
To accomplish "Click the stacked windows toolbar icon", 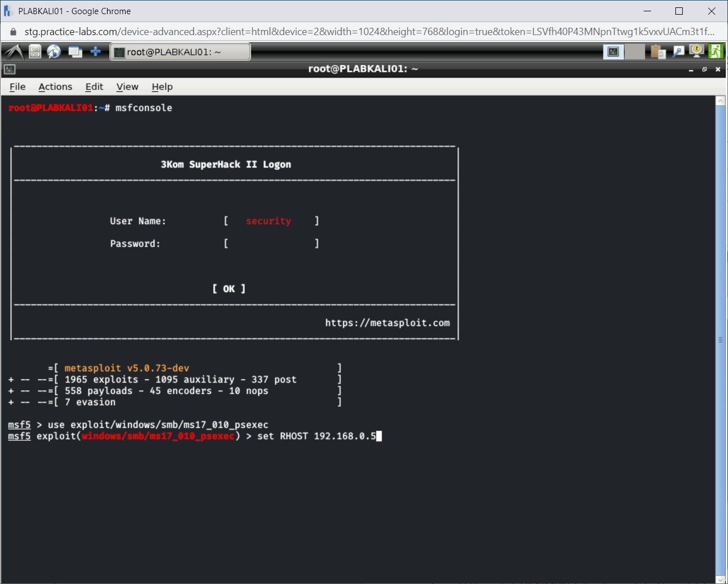I will [x=75, y=51].
